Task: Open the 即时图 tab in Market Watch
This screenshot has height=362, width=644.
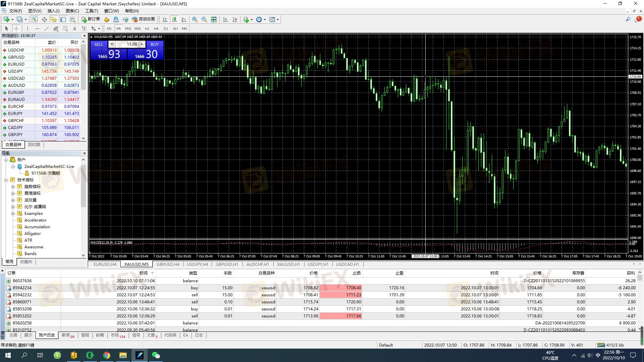Action: (34, 145)
